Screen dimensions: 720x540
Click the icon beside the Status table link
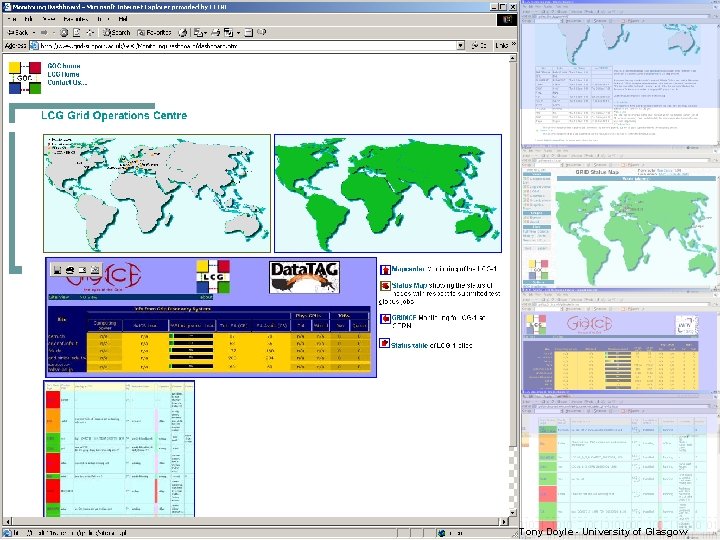pyautogui.click(x=384, y=343)
